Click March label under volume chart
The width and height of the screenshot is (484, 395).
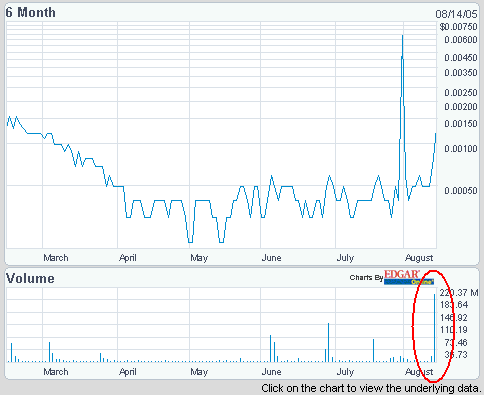coord(56,372)
